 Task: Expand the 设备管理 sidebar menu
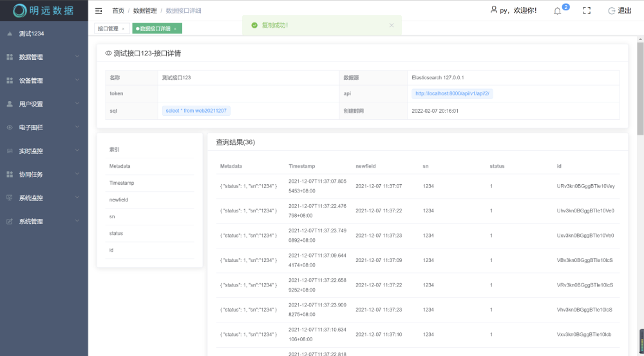[44, 80]
